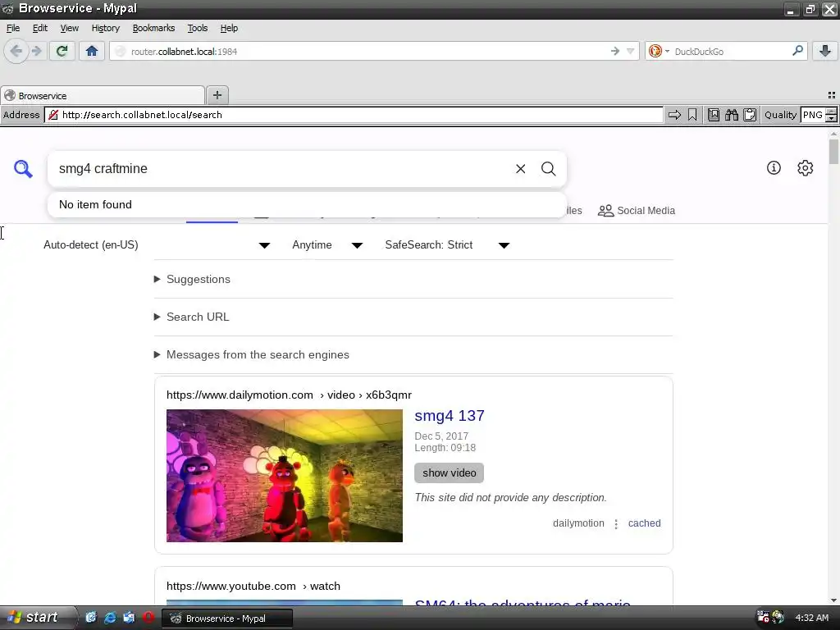Image resolution: width=840 pixels, height=630 pixels.
Task: Open the cached link for dailymotion result
Action: pyautogui.click(x=644, y=523)
